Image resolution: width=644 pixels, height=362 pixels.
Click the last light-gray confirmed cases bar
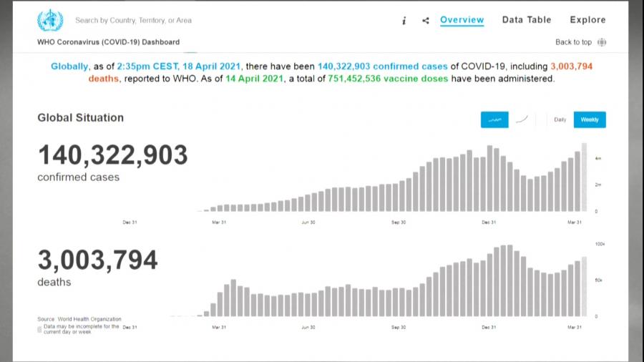[584, 177]
